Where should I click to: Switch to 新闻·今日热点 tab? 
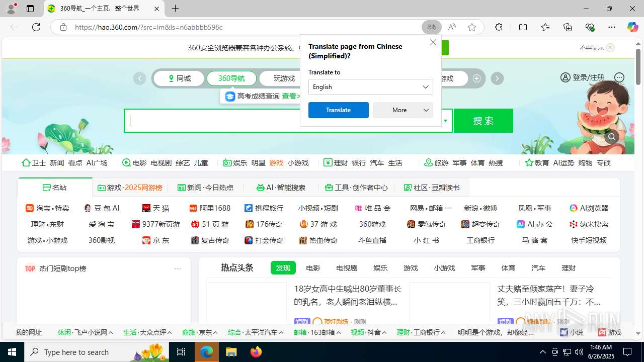[x=205, y=188]
